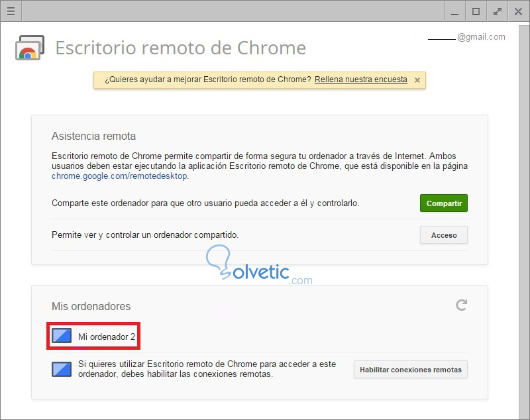The width and height of the screenshot is (530, 420).
Task: Maximize the window
Action: point(476,11)
